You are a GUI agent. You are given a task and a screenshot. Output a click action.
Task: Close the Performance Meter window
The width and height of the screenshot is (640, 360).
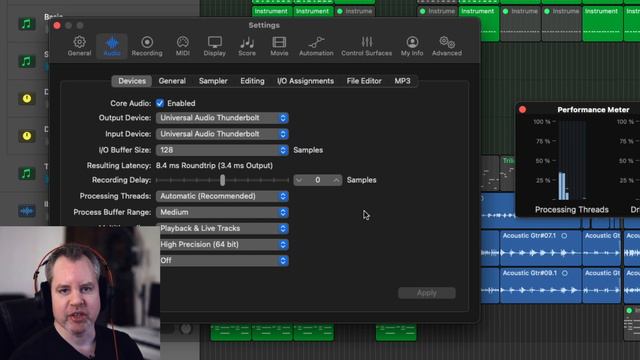(x=522, y=109)
